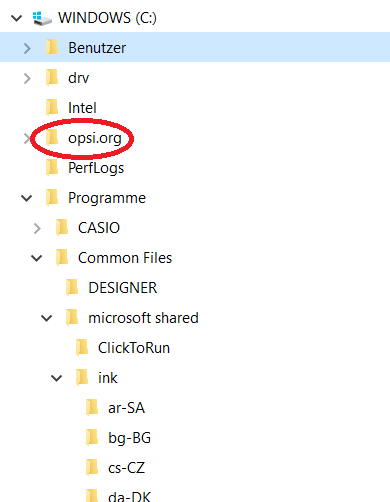The image size is (390, 502).
Task: Click the drv folder icon
Action: point(52,77)
